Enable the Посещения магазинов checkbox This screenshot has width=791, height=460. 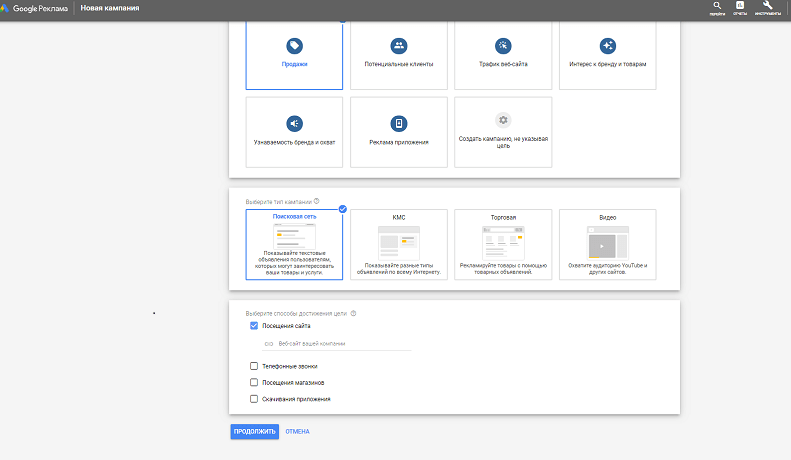click(254, 382)
